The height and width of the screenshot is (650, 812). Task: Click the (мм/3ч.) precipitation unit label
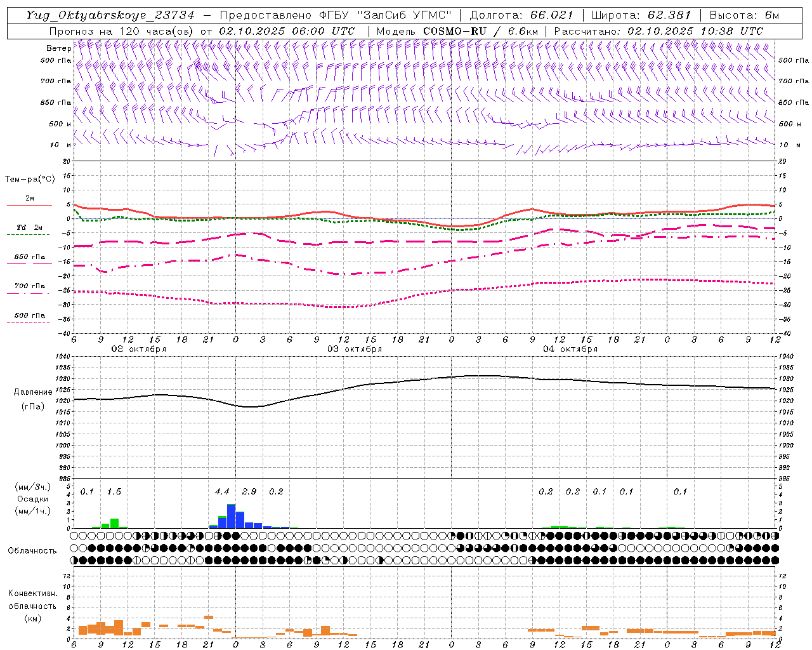[x=32, y=487]
